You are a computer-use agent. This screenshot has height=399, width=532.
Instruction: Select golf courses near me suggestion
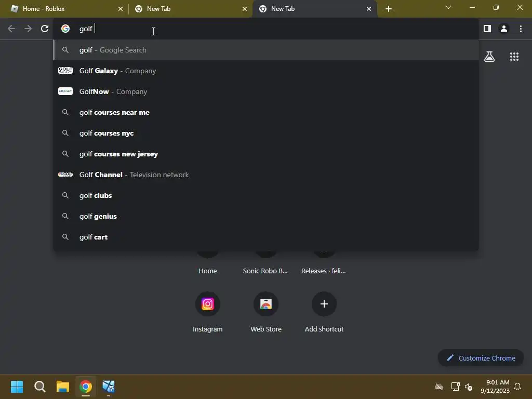pos(266,112)
